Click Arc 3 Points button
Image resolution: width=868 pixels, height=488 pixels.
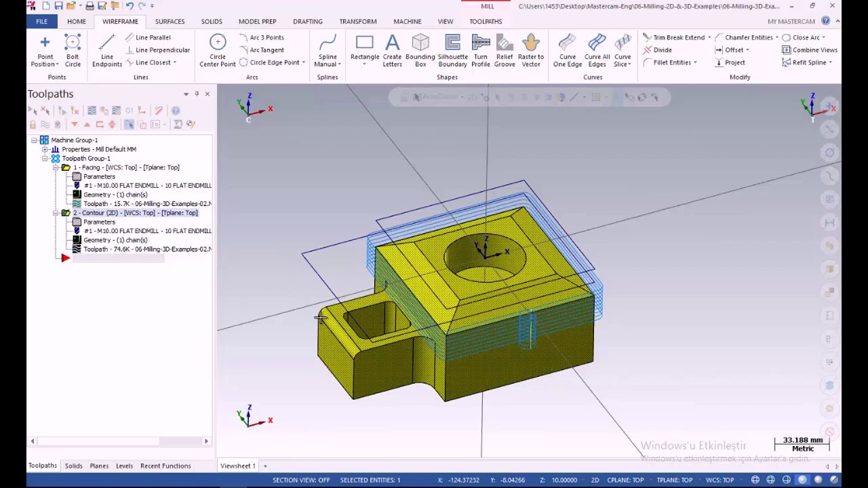point(262,37)
